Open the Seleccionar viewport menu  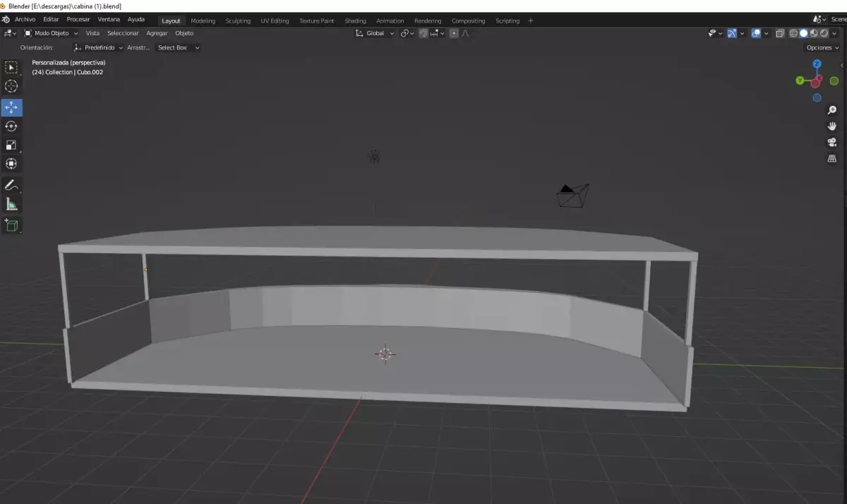(123, 33)
